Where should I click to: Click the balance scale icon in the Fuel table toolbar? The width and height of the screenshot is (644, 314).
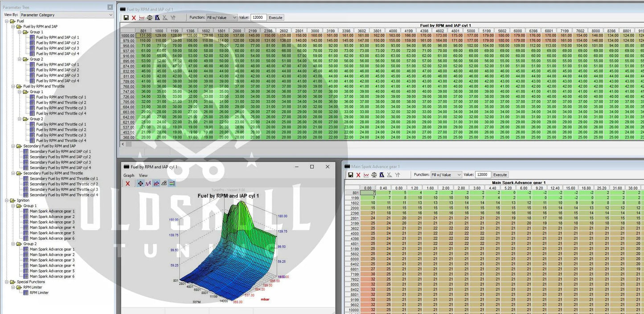150,18
